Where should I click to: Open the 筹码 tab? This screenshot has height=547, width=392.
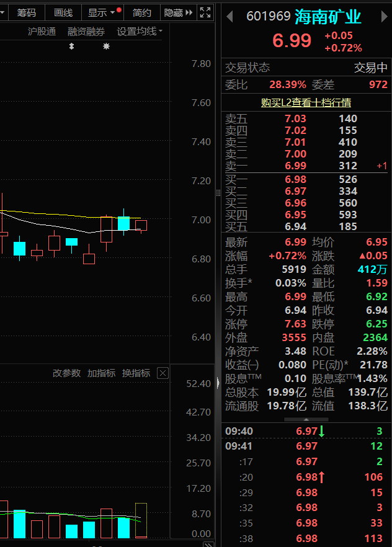[27, 13]
